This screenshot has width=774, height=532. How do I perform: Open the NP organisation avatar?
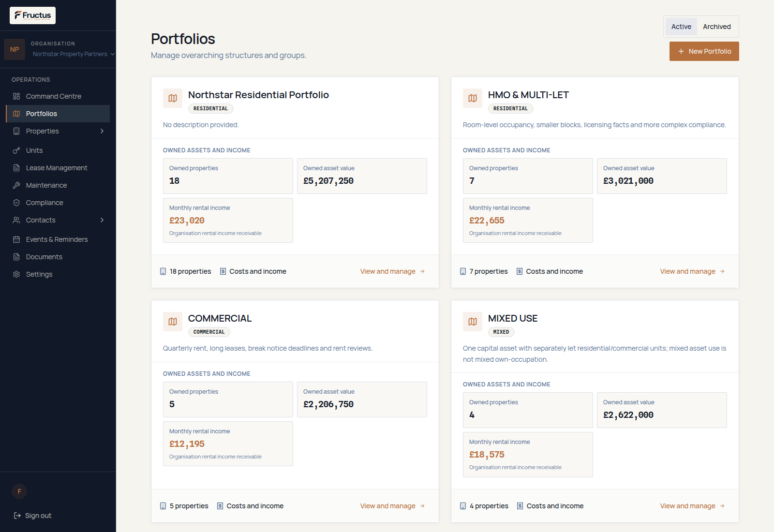(15, 49)
